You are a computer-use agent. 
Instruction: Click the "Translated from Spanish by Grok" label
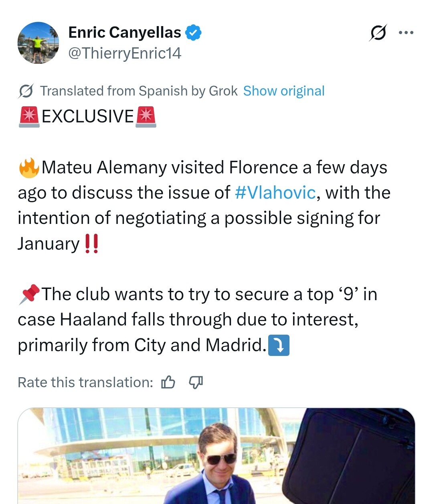pyautogui.click(x=139, y=91)
